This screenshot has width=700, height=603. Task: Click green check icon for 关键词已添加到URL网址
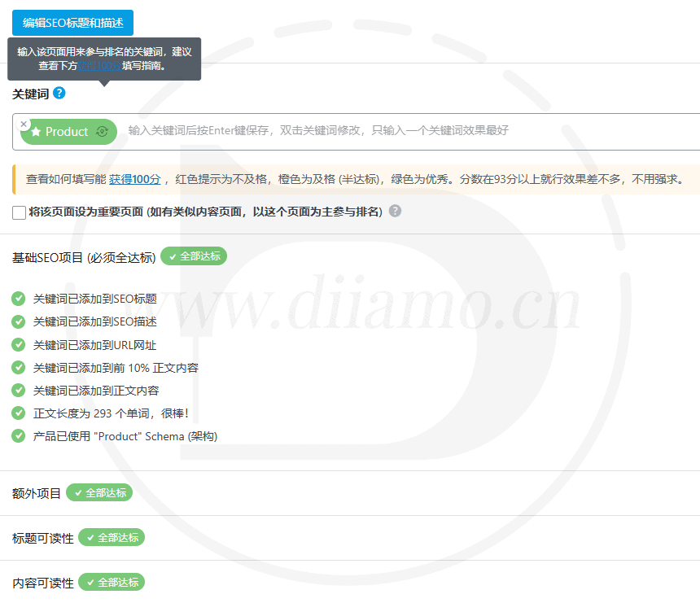[x=18, y=344]
